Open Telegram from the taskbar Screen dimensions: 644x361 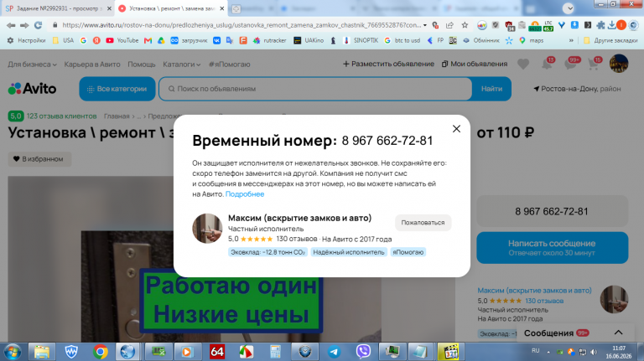pyautogui.click(x=334, y=352)
